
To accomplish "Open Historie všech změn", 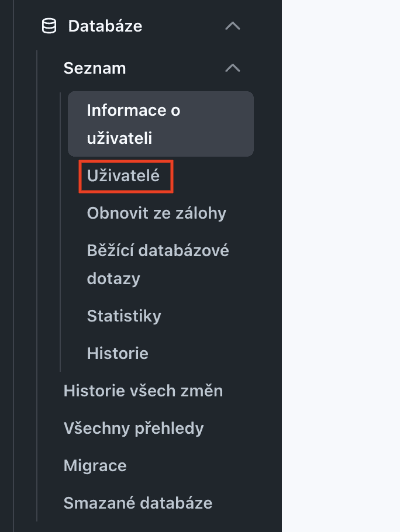I will [143, 391].
